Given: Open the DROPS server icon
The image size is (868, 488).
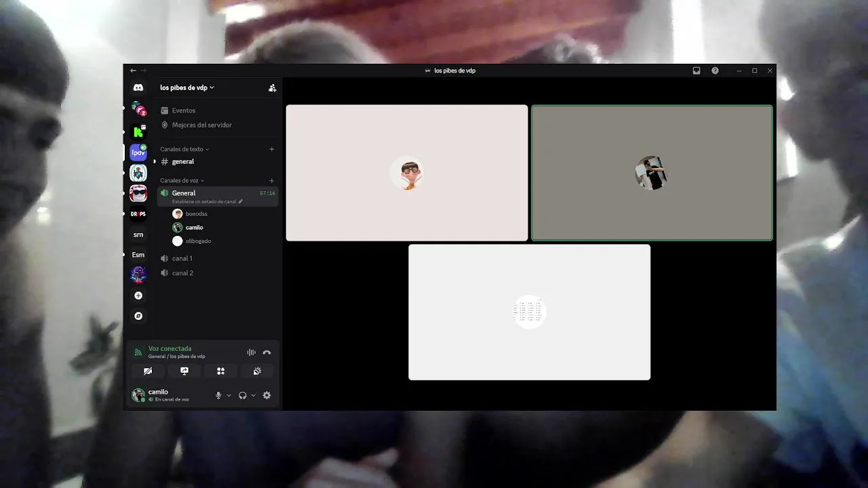Looking at the screenshot, I should coord(138,213).
